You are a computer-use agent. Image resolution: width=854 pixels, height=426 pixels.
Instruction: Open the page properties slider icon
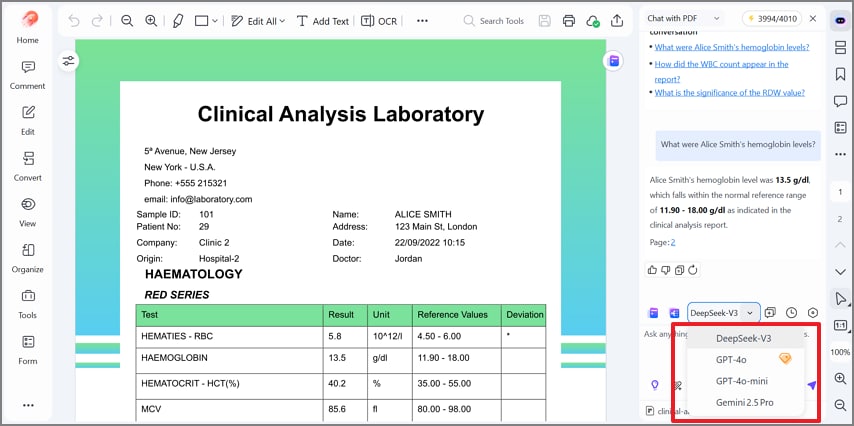(x=69, y=60)
